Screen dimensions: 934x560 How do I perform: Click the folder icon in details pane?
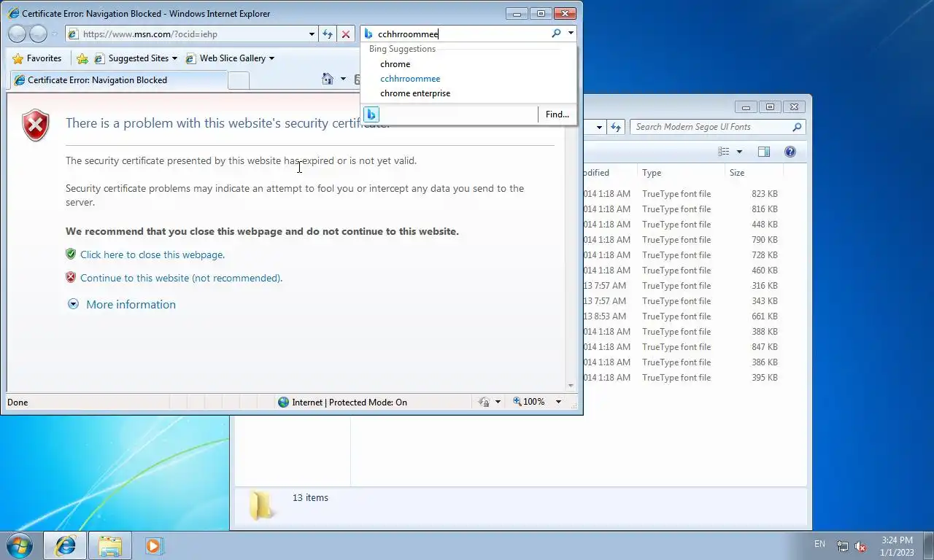coord(260,505)
